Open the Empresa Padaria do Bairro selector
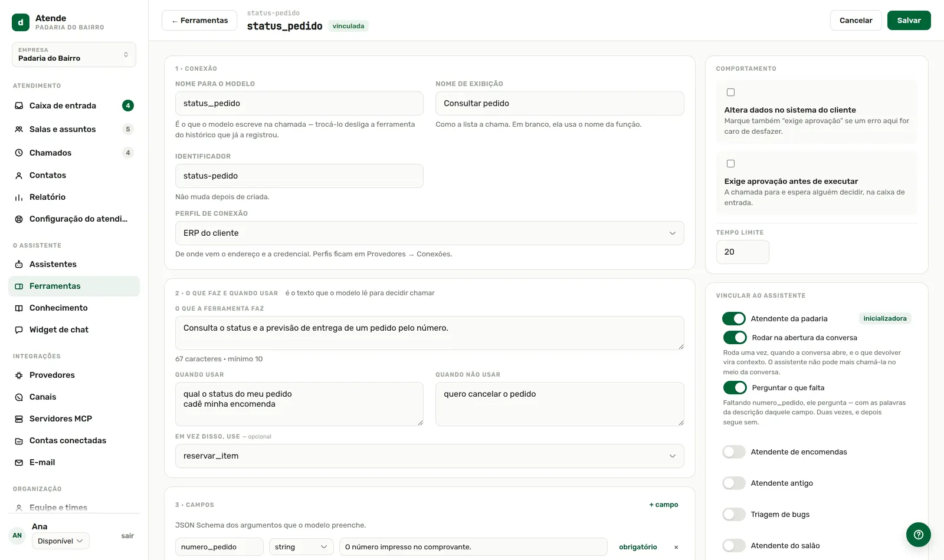944x560 pixels. 74,54
